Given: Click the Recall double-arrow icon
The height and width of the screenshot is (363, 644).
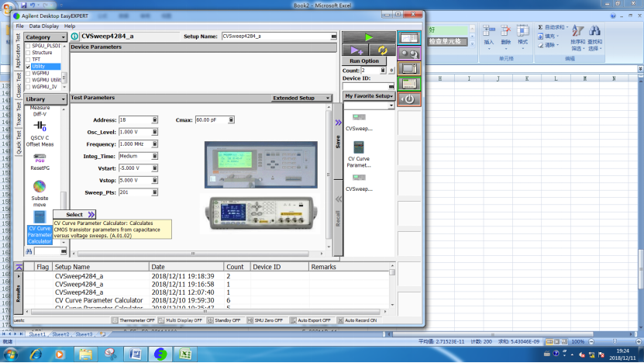Looking at the screenshot, I should click(339, 199).
